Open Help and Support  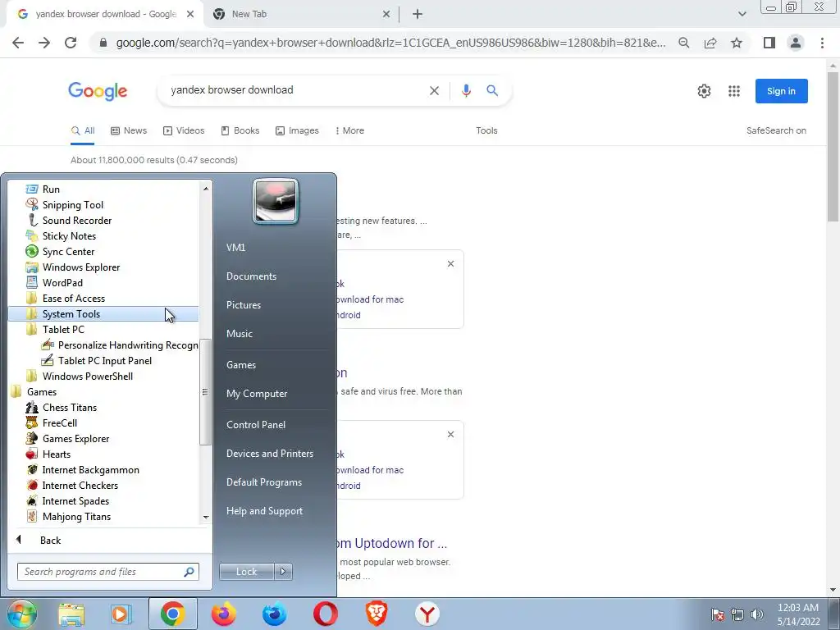pos(264,511)
